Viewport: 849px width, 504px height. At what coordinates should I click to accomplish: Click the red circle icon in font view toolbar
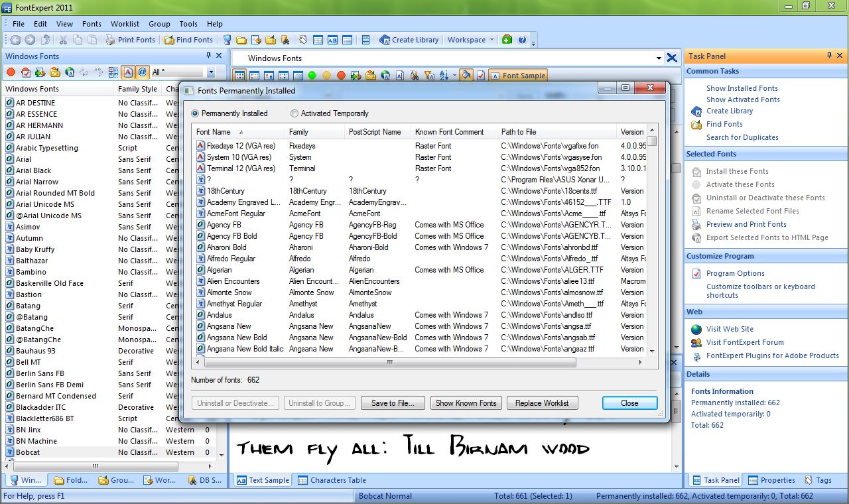coord(342,76)
